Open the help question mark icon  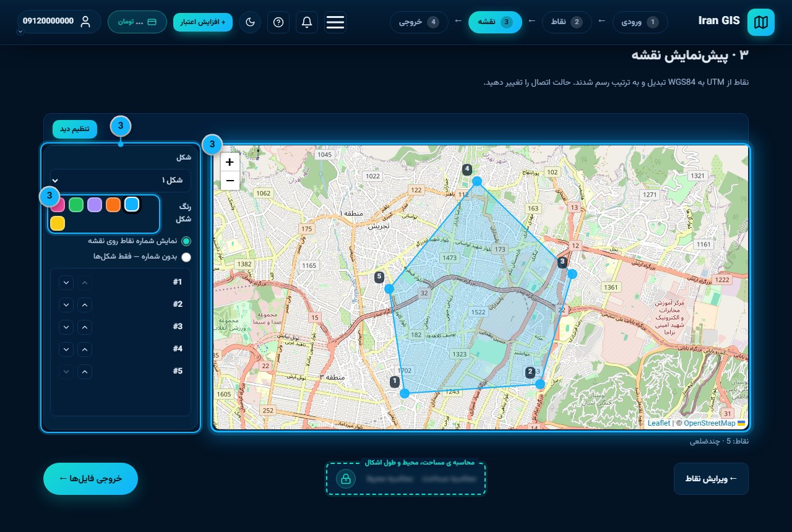(x=278, y=22)
